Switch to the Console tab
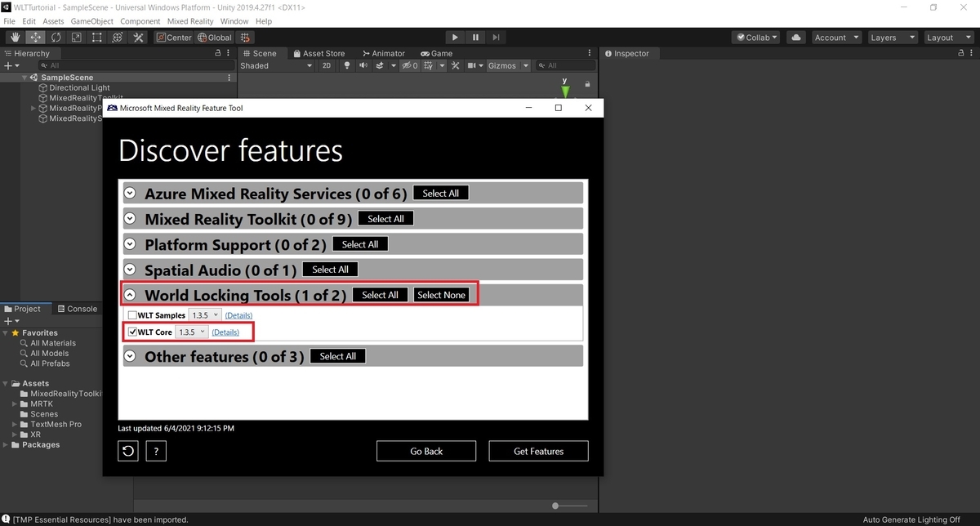 coord(77,309)
